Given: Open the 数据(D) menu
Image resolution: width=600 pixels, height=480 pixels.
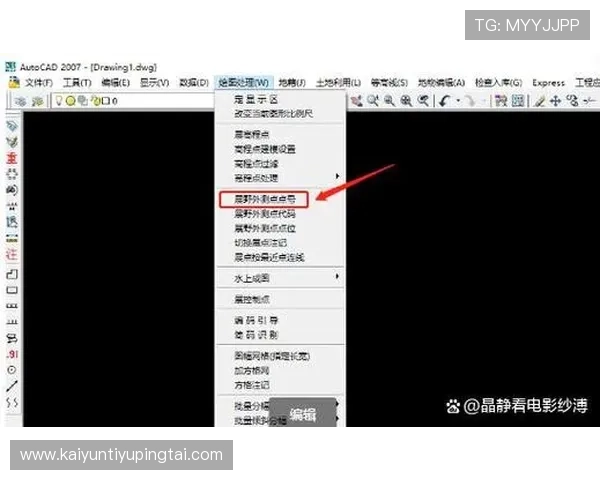Looking at the screenshot, I should [194, 83].
